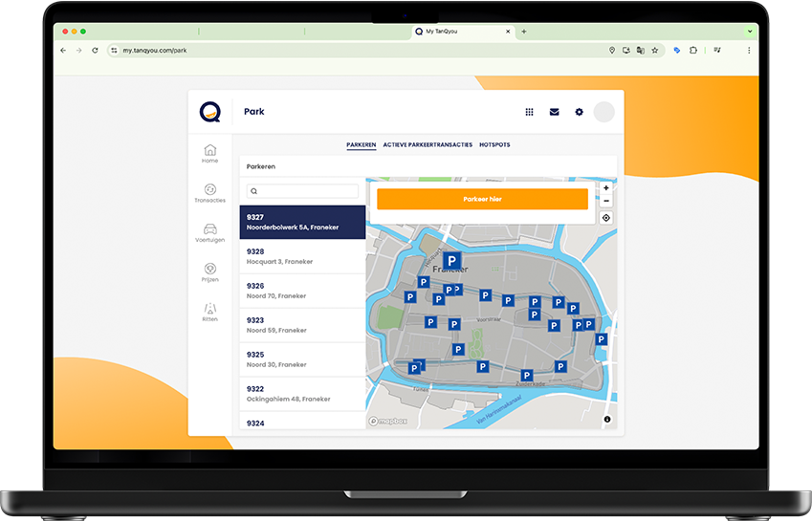Click the large selected parking marker
The height and width of the screenshot is (521, 812).
(x=451, y=261)
